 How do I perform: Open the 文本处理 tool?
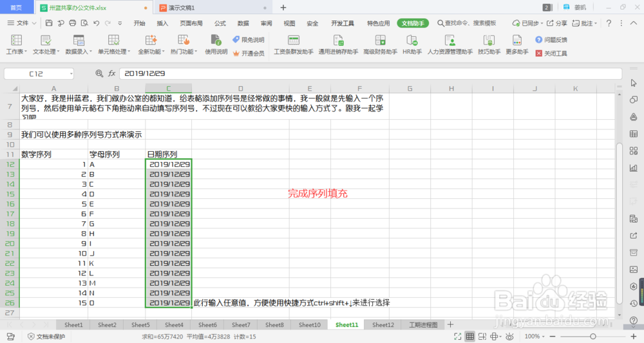click(x=46, y=44)
